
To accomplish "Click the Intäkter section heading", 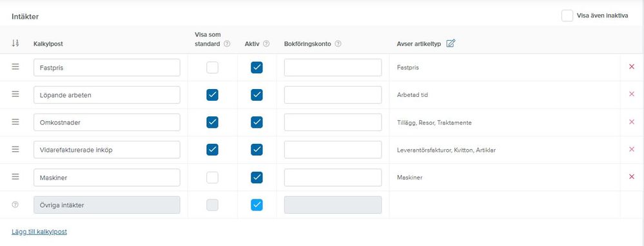I will (x=25, y=17).
